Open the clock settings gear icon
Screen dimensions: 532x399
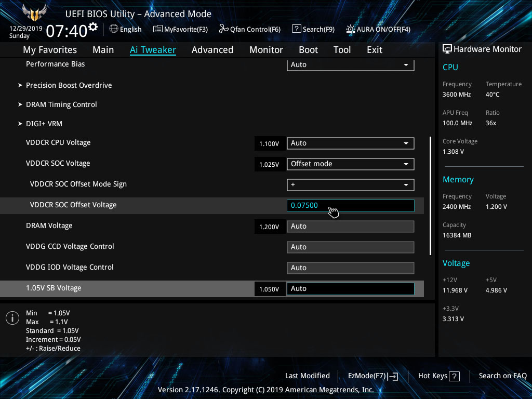[x=92, y=26]
